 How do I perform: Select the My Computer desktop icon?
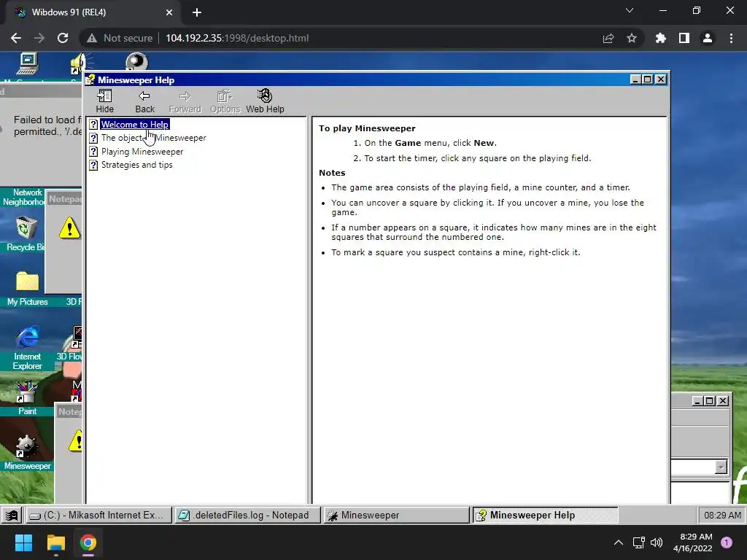point(28,64)
